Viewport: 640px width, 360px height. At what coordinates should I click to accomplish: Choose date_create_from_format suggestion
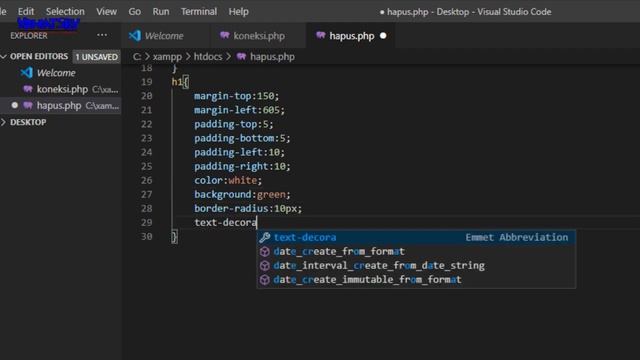tap(416, 251)
